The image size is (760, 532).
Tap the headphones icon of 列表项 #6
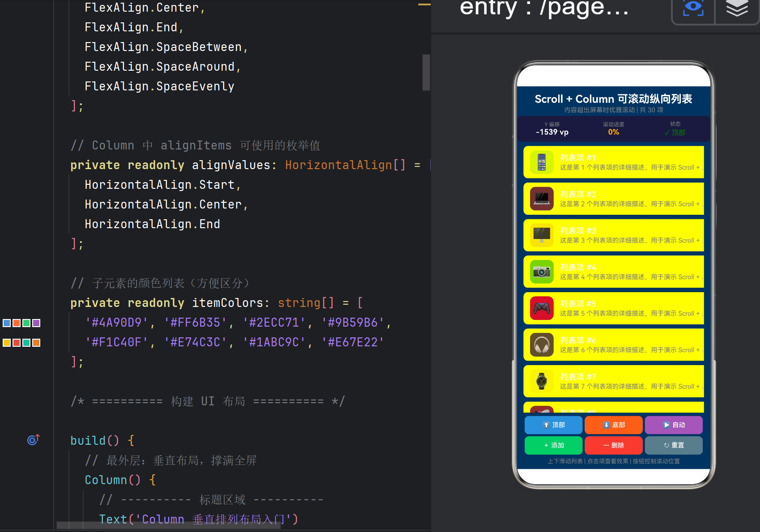(542, 345)
